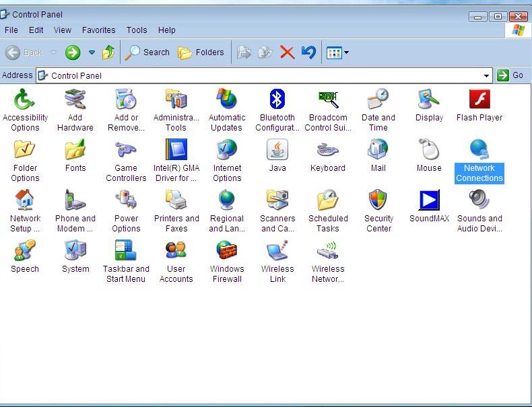532x407 pixels.
Task: Open Power Options
Action: click(126, 211)
